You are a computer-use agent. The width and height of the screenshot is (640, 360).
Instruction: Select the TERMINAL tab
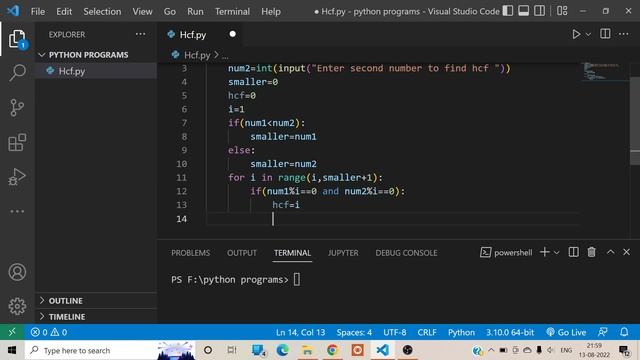click(x=292, y=253)
